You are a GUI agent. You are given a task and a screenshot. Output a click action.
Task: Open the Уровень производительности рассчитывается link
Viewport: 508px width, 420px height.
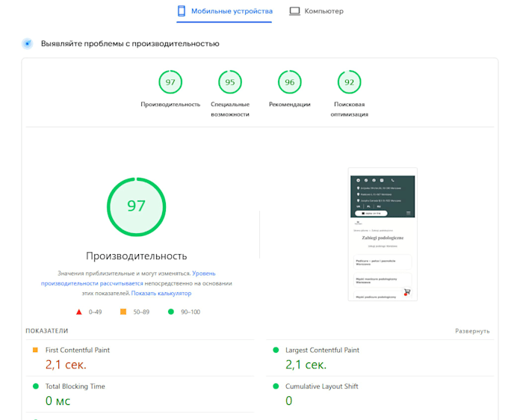click(x=92, y=283)
